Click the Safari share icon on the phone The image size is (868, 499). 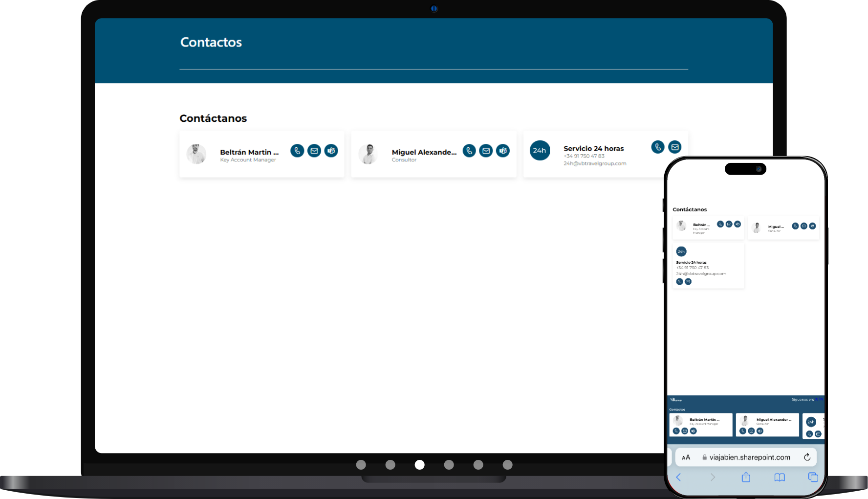click(x=746, y=477)
